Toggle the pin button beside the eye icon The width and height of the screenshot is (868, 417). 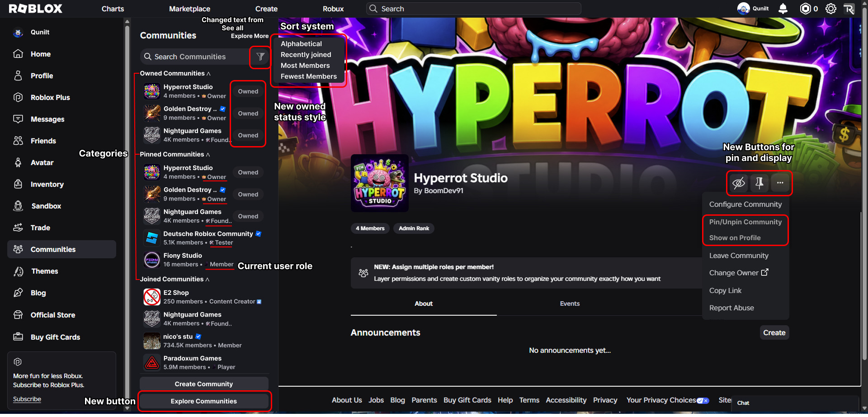coord(759,183)
